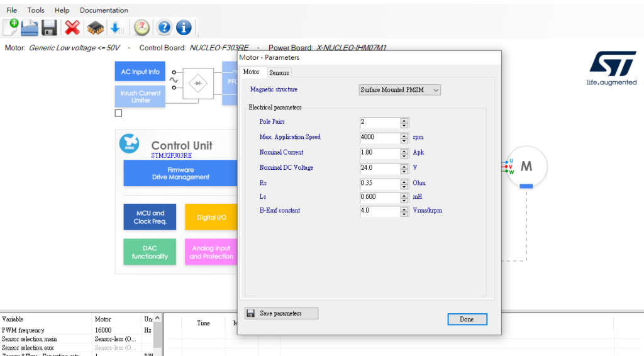Click the STM32F303RE label under Control Unit
The width and height of the screenshot is (644, 356).
click(x=171, y=155)
